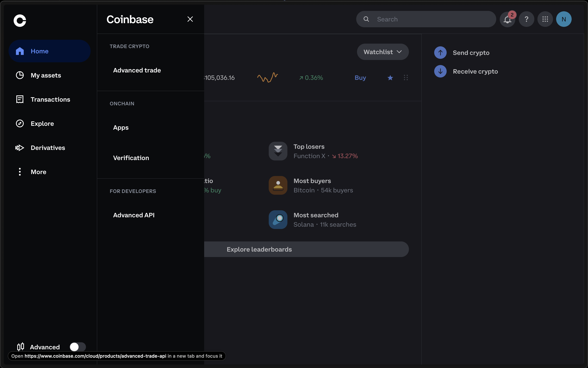The image size is (588, 368).
Task: Click the 0.36% change value
Action: coord(311,78)
